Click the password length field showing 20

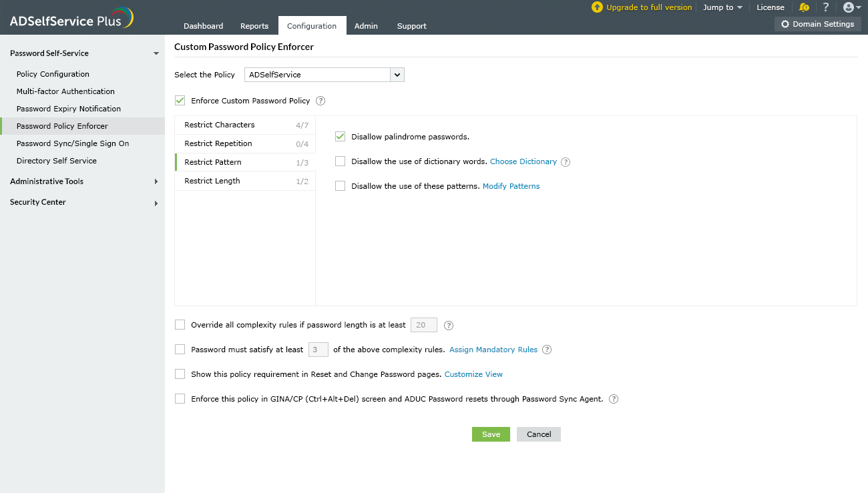coord(423,325)
